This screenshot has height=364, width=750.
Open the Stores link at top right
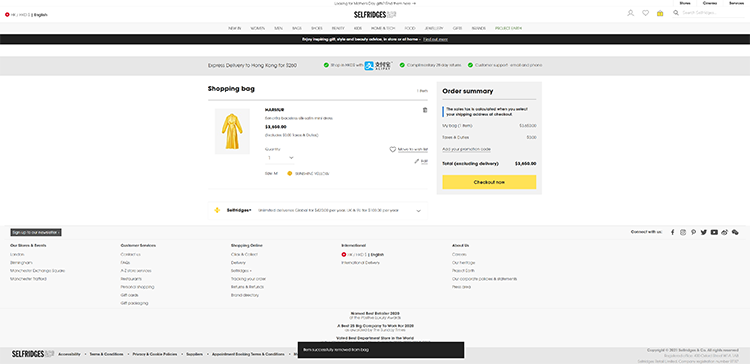tap(684, 3)
